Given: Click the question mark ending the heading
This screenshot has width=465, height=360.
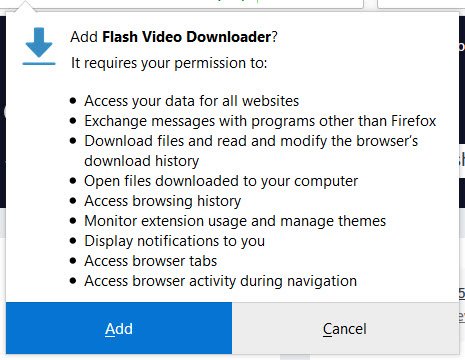Looking at the screenshot, I should pyautogui.click(x=274, y=37).
